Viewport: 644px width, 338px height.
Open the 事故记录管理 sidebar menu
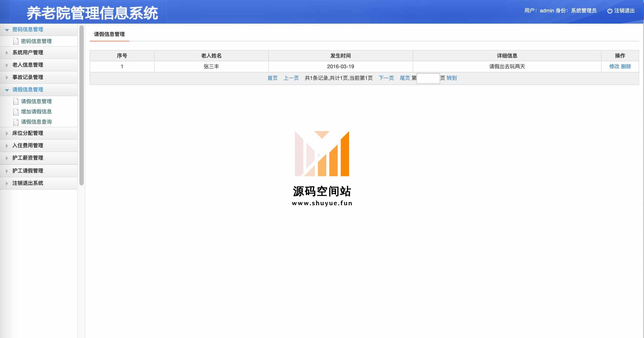click(39, 77)
